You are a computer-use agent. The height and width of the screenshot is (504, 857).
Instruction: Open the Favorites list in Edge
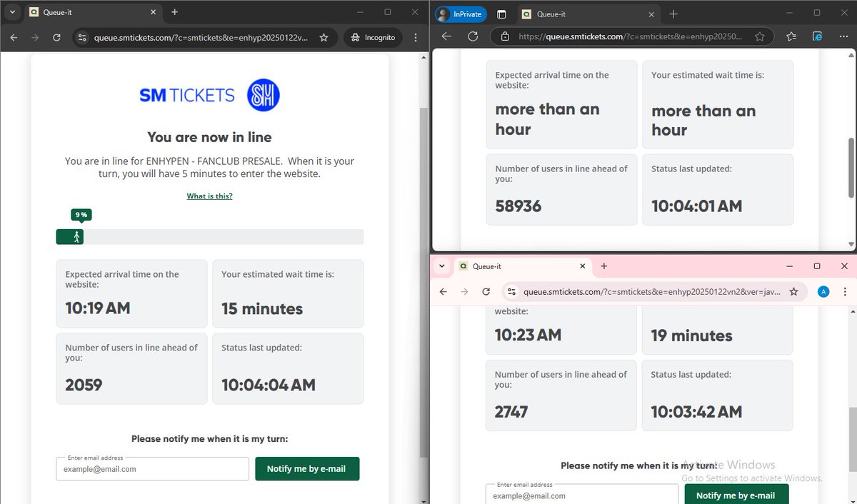pyautogui.click(x=791, y=36)
